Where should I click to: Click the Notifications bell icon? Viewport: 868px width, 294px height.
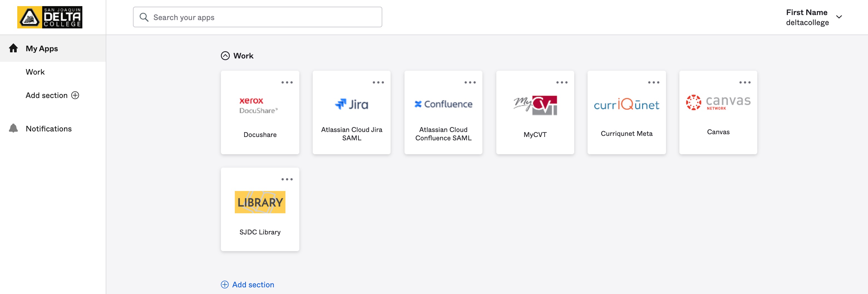(x=13, y=128)
